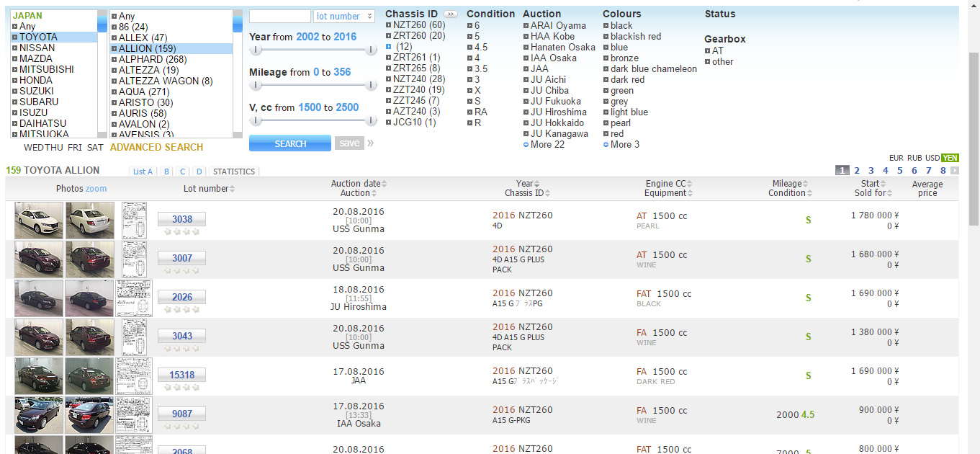Sort by Lot number using its arrows
Image resolution: width=980 pixels, height=454 pixels.
pos(233,189)
